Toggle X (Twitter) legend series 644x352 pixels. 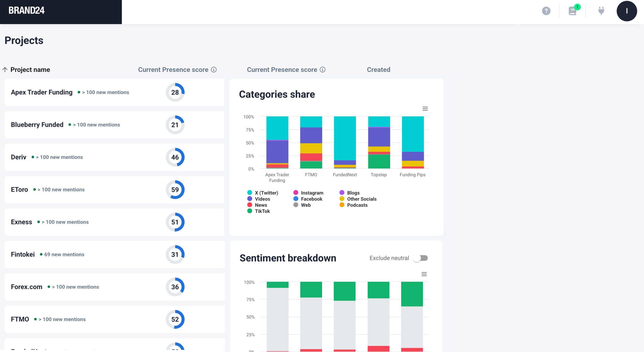[x=266, y=193]
